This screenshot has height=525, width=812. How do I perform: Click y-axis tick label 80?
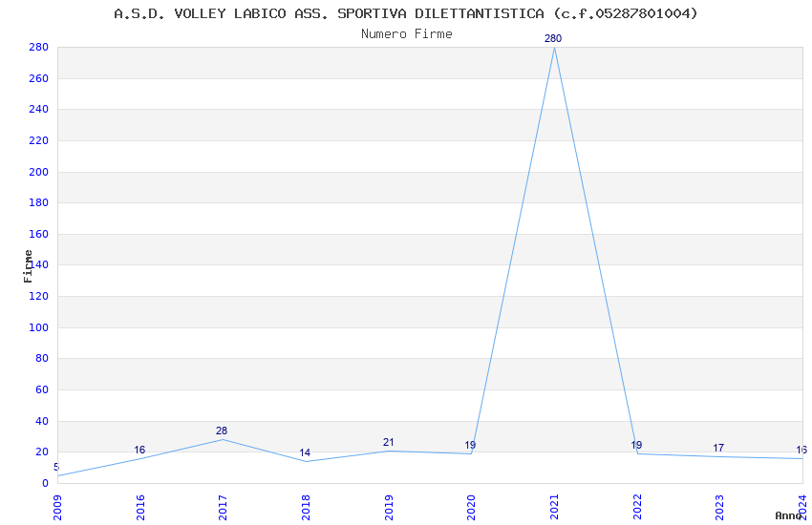click(x=42, y=359)
